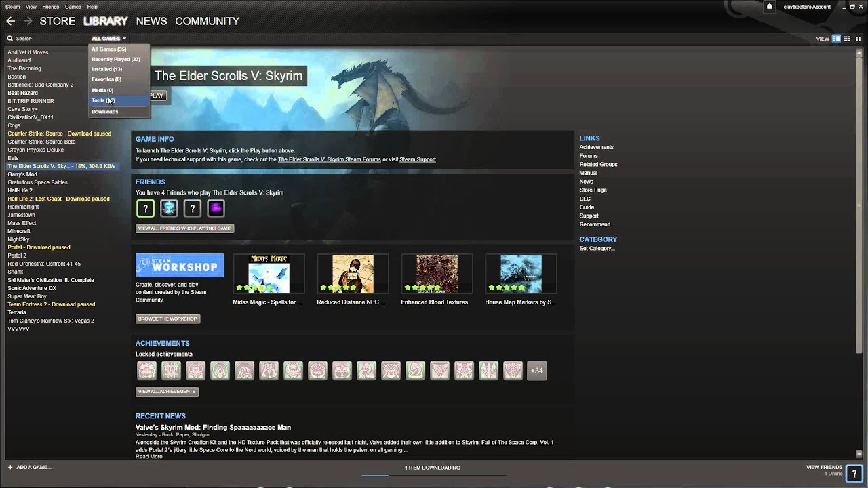
Task: Open the purple friend avatar
Action: click(216, 208)
